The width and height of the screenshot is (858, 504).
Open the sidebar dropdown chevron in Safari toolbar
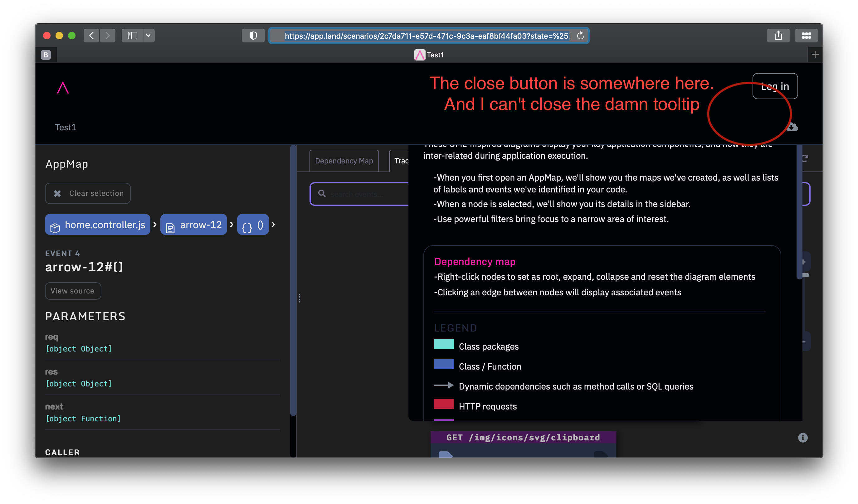pos(149,35)
